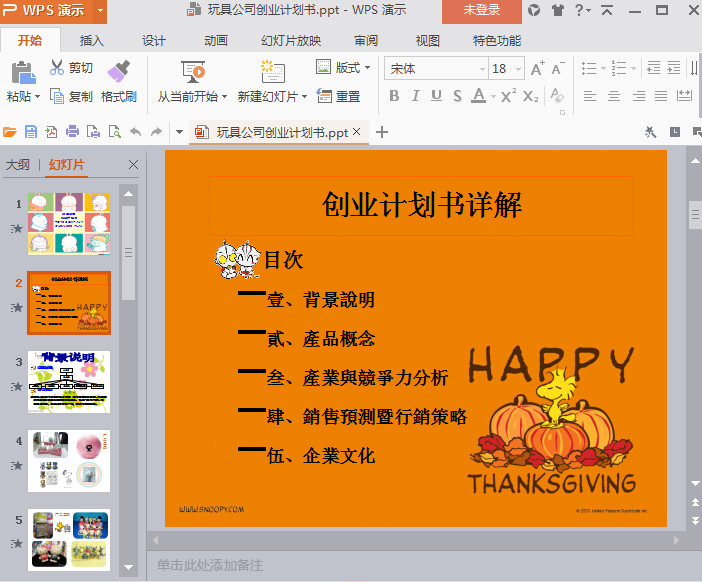The image size is (702, 582).
Task: Click the print icon in quick access bar
Action: click(x=72, y=132)
